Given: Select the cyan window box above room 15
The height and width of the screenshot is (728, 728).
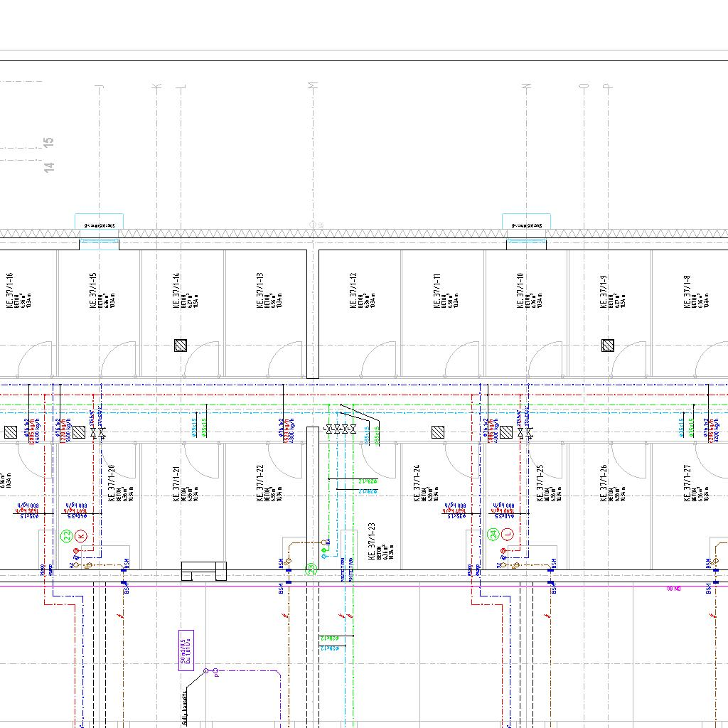Looking at the screenshot, I should click(99, 222).
